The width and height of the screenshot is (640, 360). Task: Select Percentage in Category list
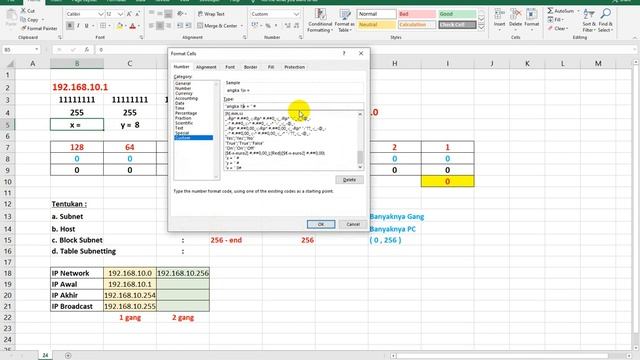click(x=186, y=113)
